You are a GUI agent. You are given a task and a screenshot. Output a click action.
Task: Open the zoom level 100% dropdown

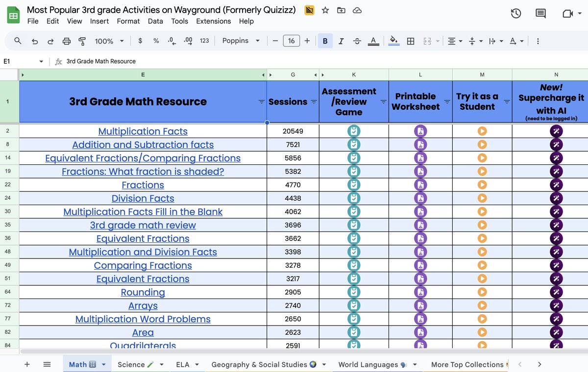[x=109, y=41]
